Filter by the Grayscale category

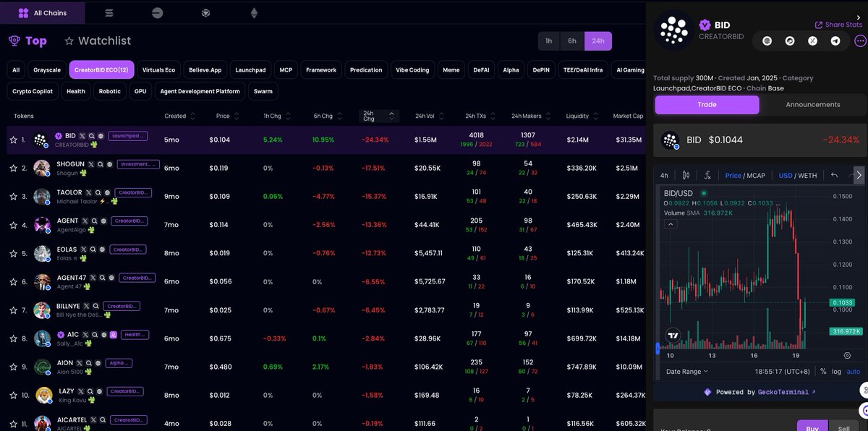[x=47, y=70]
